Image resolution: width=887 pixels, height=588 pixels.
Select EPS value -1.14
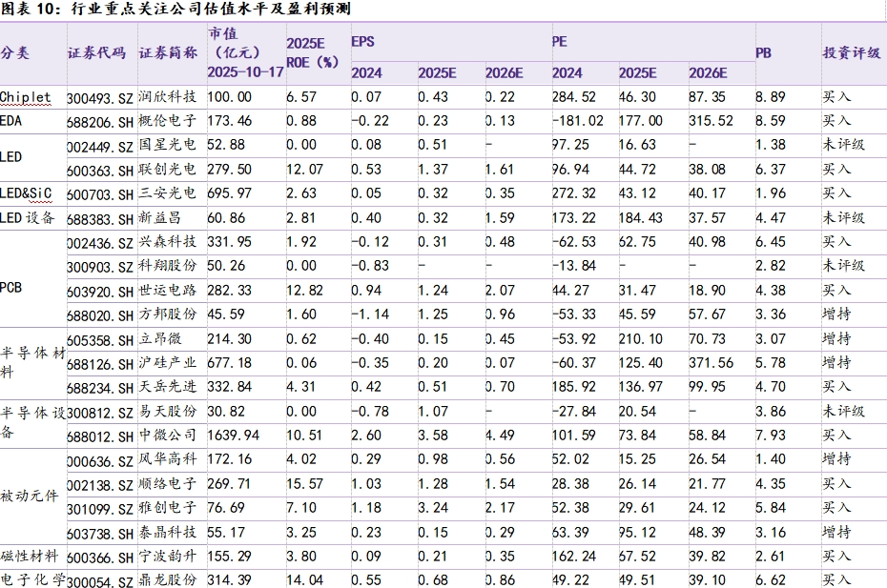tap(370, 314)
